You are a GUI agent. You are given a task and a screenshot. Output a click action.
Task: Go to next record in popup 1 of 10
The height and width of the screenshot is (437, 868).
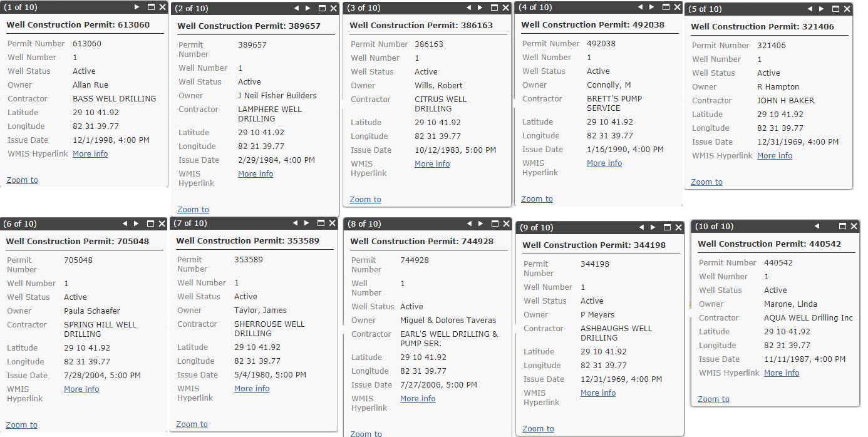(137, 7)
